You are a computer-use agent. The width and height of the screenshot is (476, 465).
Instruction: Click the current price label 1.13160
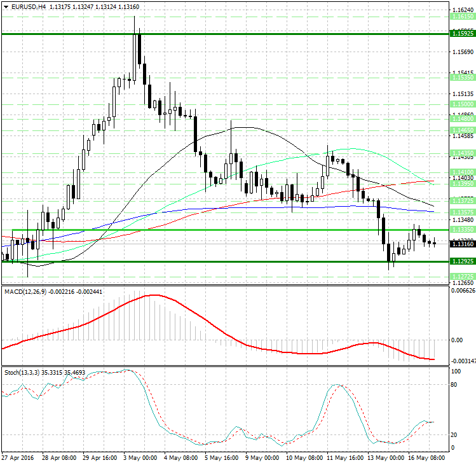coord(463,244)
